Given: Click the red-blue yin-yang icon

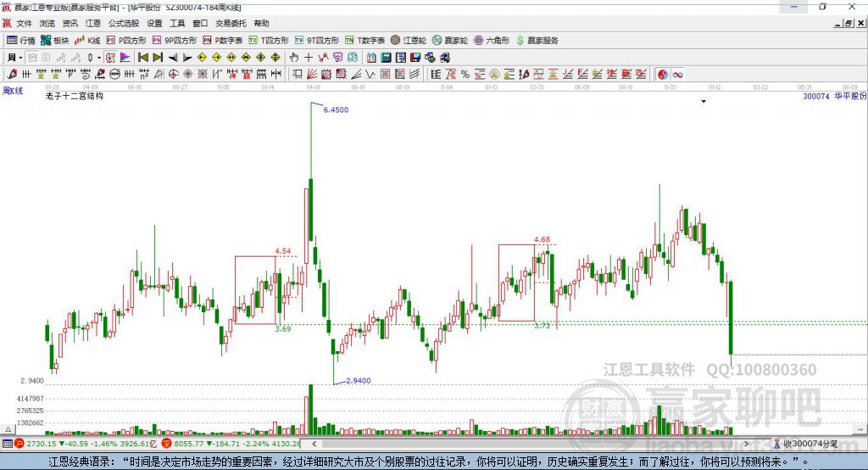Looking at the screenshot, I should tap(663, 75).
